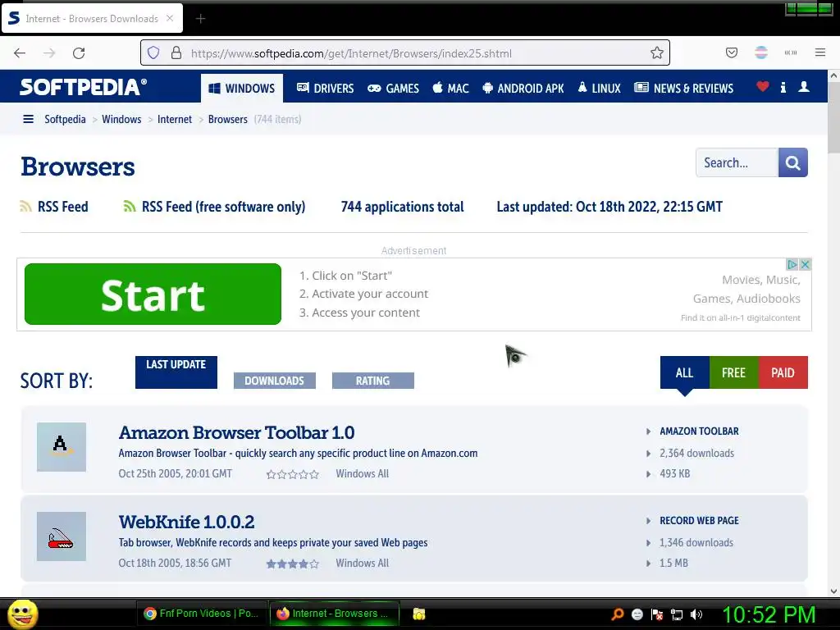Click the info 'i' icon in Softpedia header

[783, 87]
